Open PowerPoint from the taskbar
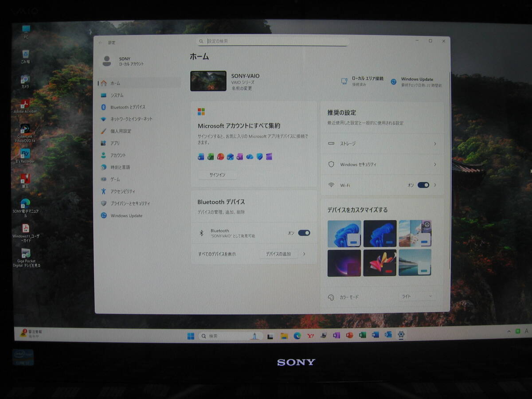Image resolution: width=532 pixels, height=399 pixels. click(x=349, y=336)
